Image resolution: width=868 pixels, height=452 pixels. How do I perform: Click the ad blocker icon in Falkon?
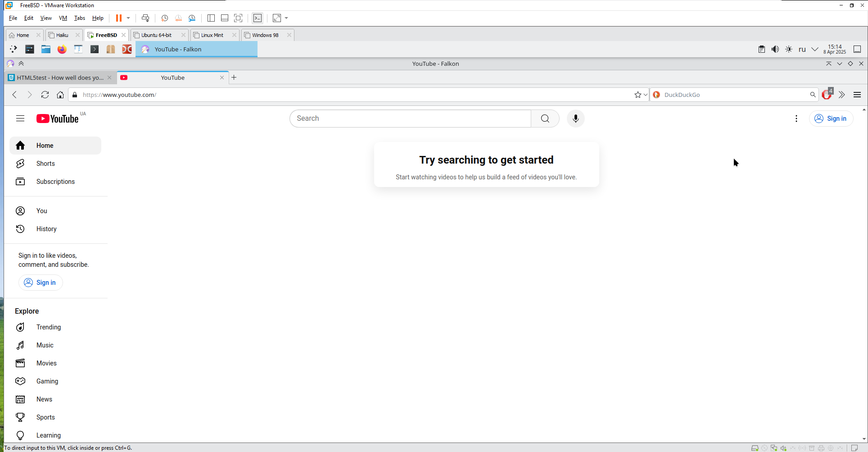pyautogui.click(x=827, y=95)
